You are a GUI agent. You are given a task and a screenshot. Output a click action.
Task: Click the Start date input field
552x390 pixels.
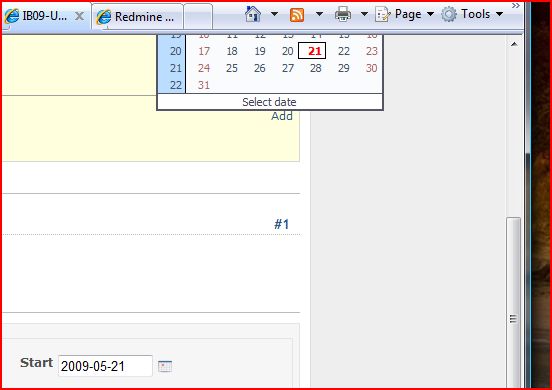(105, 366)
